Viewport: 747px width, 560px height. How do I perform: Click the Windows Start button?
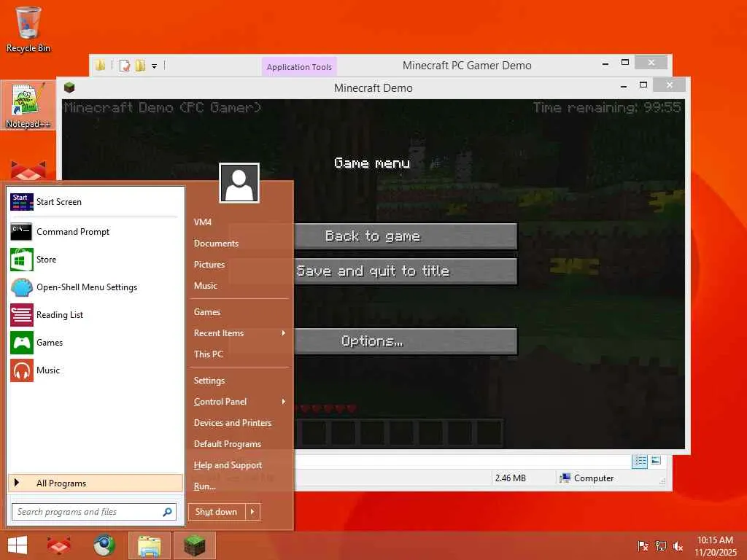coord(18,545)
